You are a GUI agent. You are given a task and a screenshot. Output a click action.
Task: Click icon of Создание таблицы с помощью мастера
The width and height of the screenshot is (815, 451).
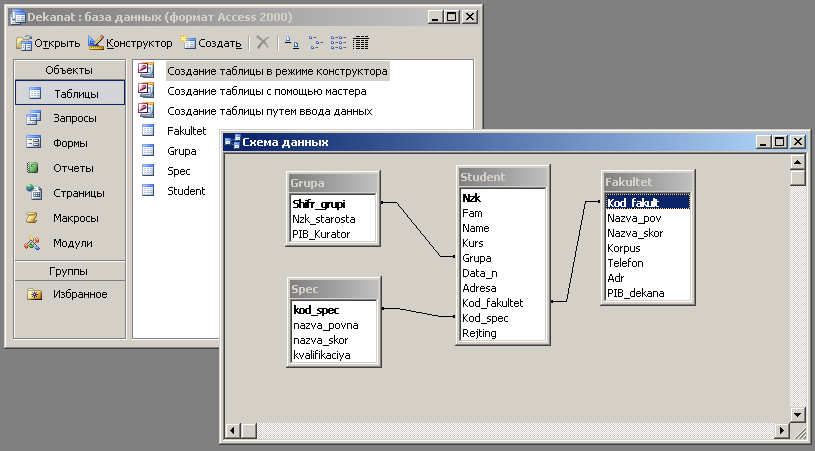click(x=146, y=90)
